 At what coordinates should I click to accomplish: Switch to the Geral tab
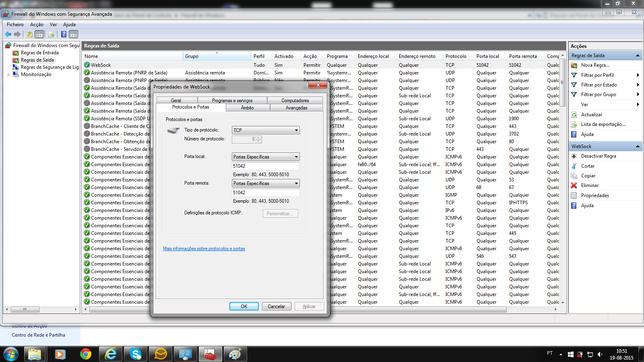point(176,101)
